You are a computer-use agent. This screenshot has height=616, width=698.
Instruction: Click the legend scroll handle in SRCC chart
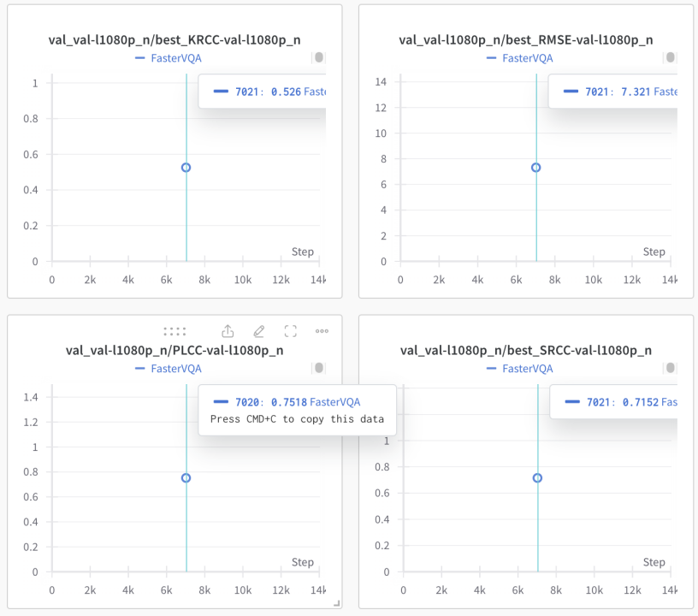(x=670, y=368)
